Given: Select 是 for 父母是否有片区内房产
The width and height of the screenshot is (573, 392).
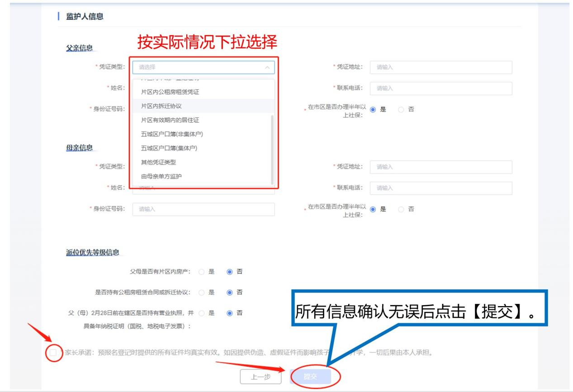Looking at the screenshot, I should click(x=202, y=272).
